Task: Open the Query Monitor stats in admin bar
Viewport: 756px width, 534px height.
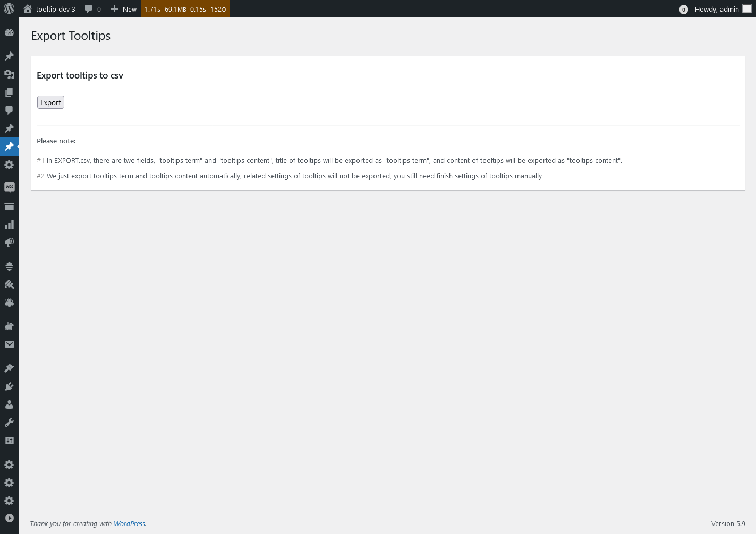Action: coord(185,8)
